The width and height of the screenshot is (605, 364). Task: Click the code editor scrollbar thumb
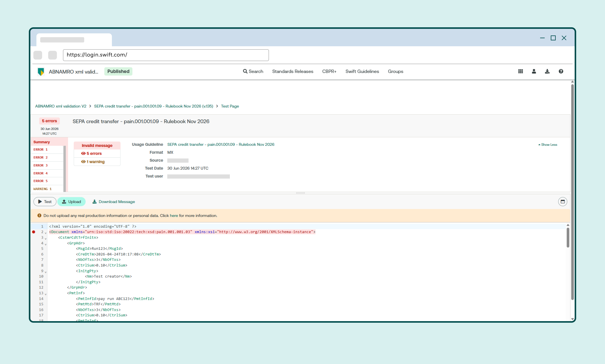[568, 237]
